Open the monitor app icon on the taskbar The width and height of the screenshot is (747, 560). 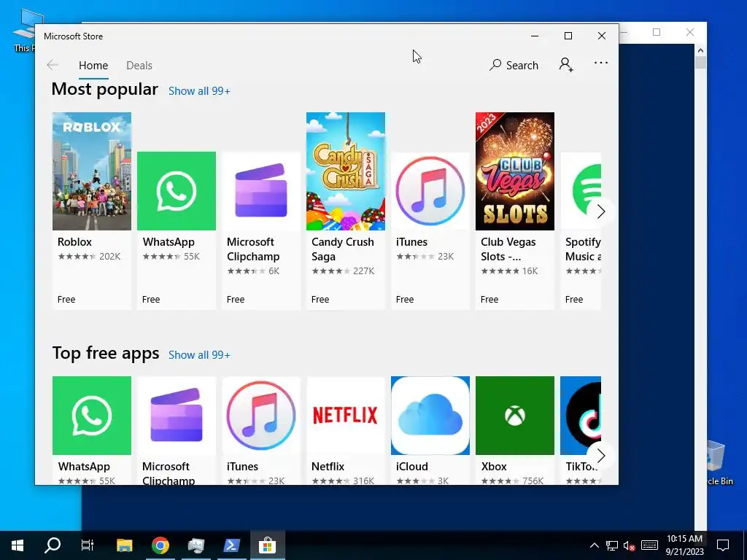click(x=196, y=545)
